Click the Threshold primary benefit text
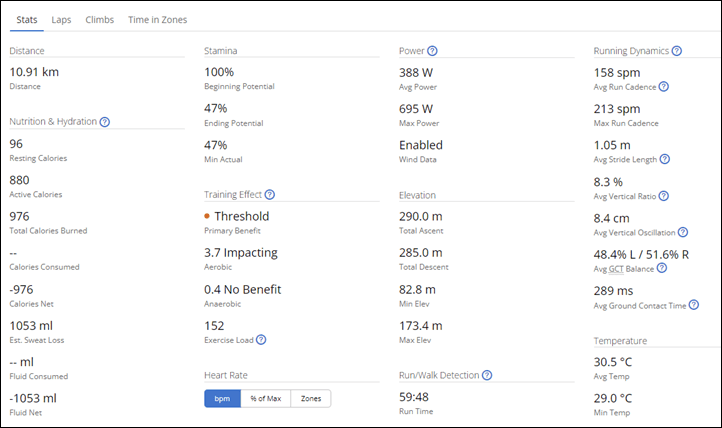This screenshot has width=722, height=428. tap(242, 216)
